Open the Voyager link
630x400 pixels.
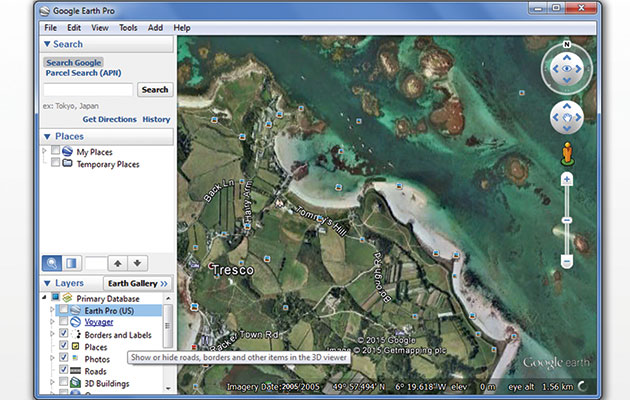(99, 322)
